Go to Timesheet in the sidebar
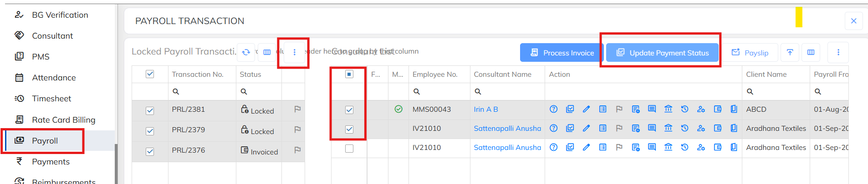Image resolution: width=868 pixels, height=184 pixels. pyautogui.click(x=51, y=99)
